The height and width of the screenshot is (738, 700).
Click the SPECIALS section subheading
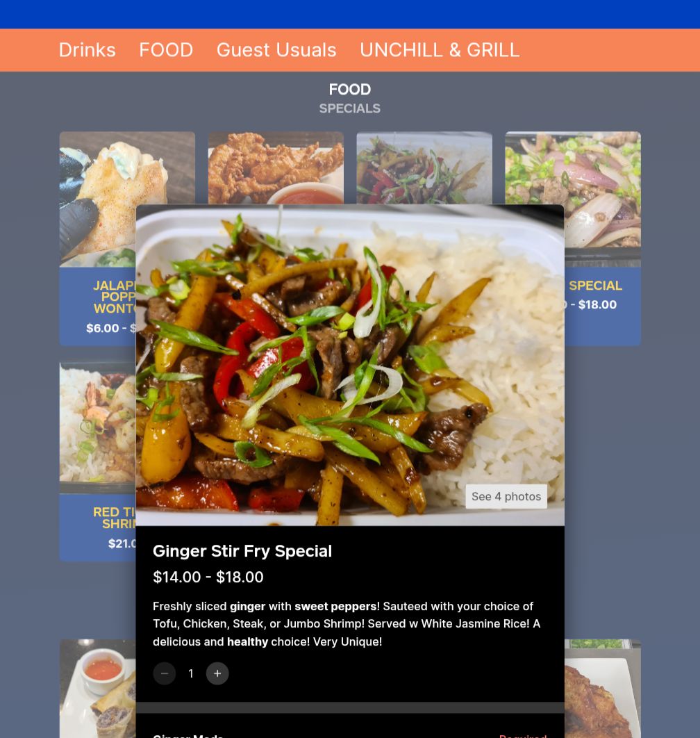[350, 108]
